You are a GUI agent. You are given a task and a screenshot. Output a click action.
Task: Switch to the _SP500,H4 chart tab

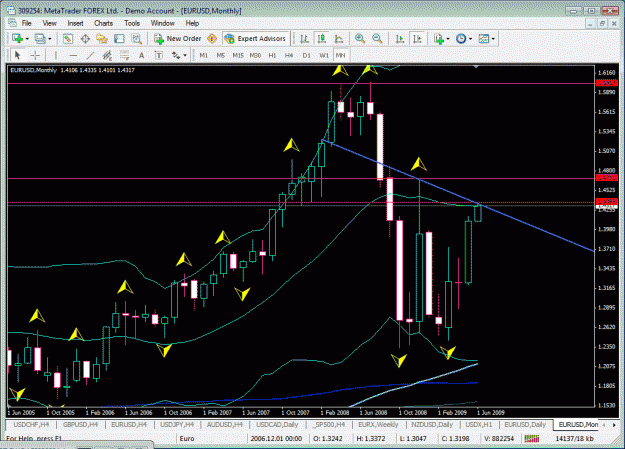[329, 425]
